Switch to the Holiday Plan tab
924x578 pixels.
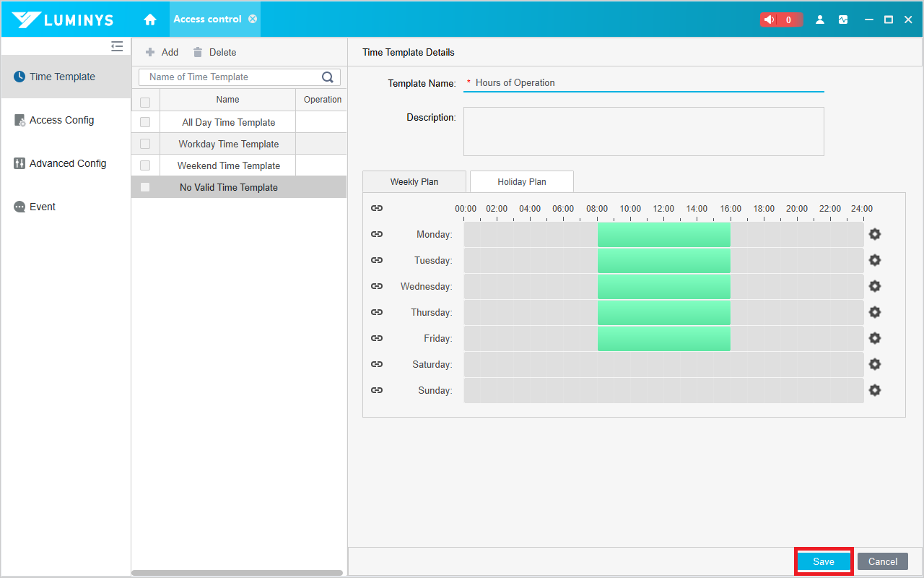click(521, 181)
